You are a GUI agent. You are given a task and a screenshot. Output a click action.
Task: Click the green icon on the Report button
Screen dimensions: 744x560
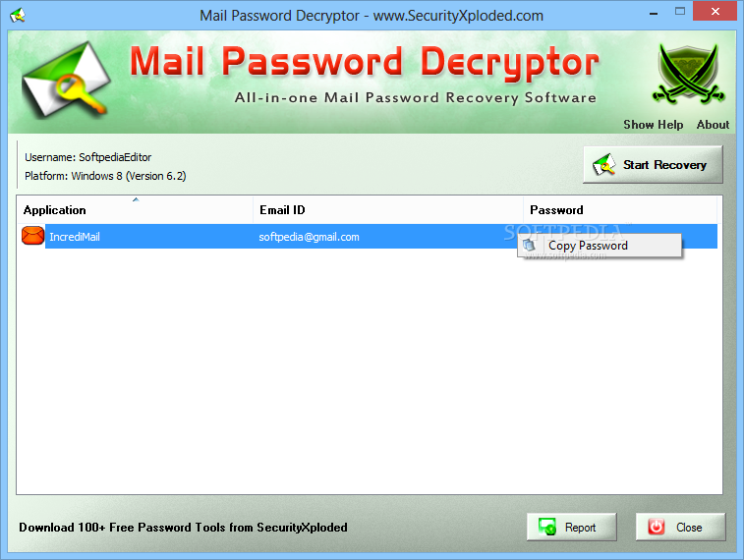click(x=547, y=527)
